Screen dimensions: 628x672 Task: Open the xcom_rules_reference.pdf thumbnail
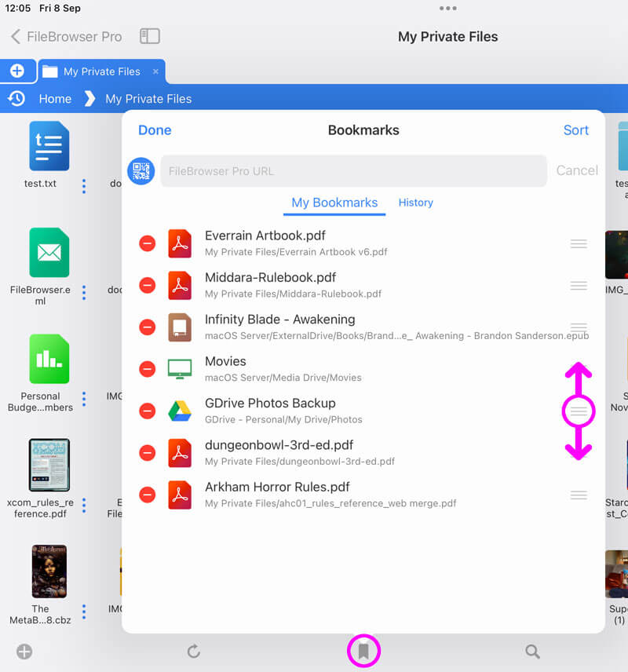[x=49, y=465]
